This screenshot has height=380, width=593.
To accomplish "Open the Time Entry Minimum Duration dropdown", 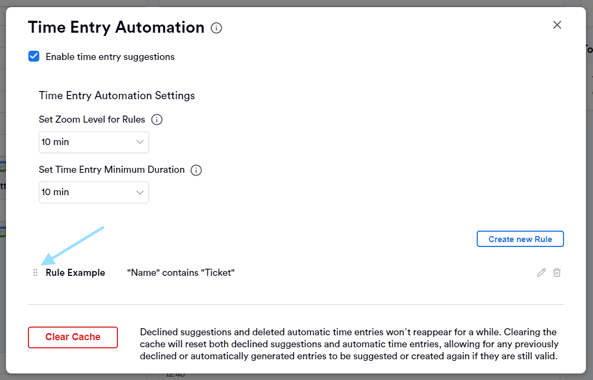I will pos(94,192).
